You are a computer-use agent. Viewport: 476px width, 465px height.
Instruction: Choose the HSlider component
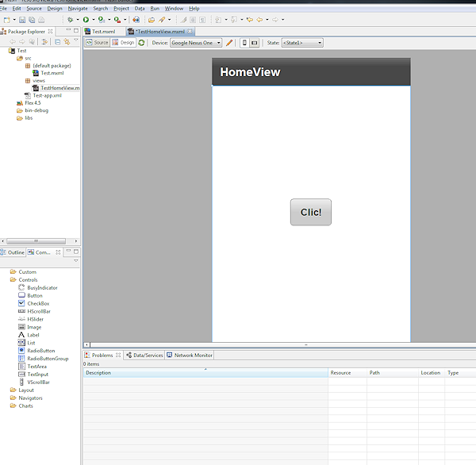(x=36, y=319)
